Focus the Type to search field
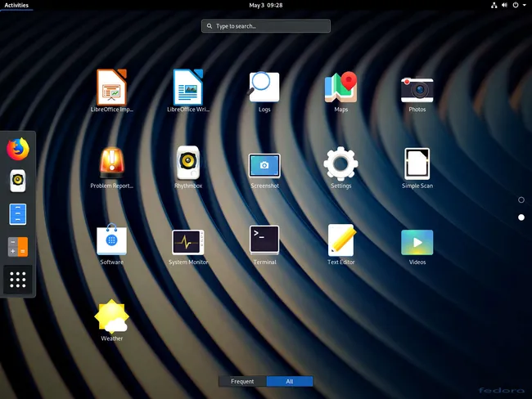 [x=266, y=26]
